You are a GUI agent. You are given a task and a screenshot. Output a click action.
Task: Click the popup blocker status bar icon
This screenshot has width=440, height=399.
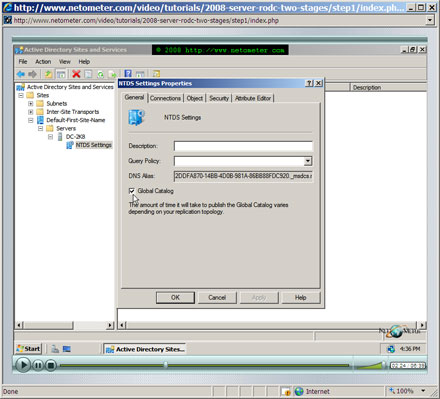coord(285,391)
